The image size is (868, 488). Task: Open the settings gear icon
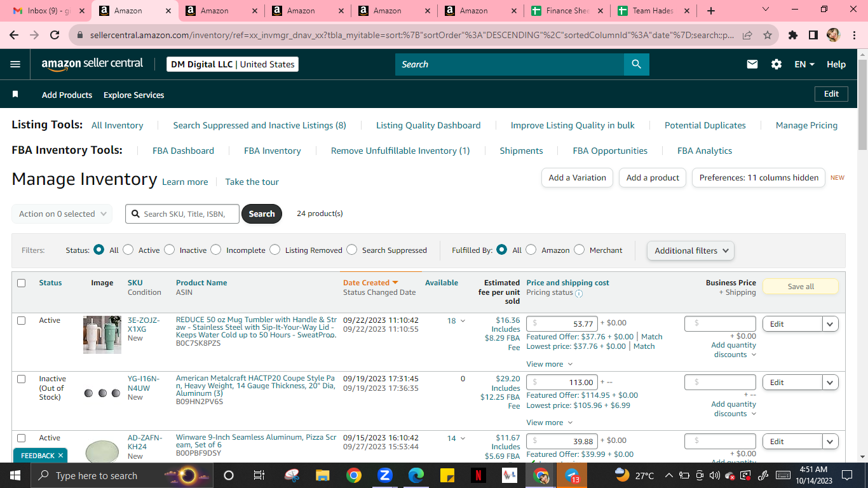click(x=776, y=64)
